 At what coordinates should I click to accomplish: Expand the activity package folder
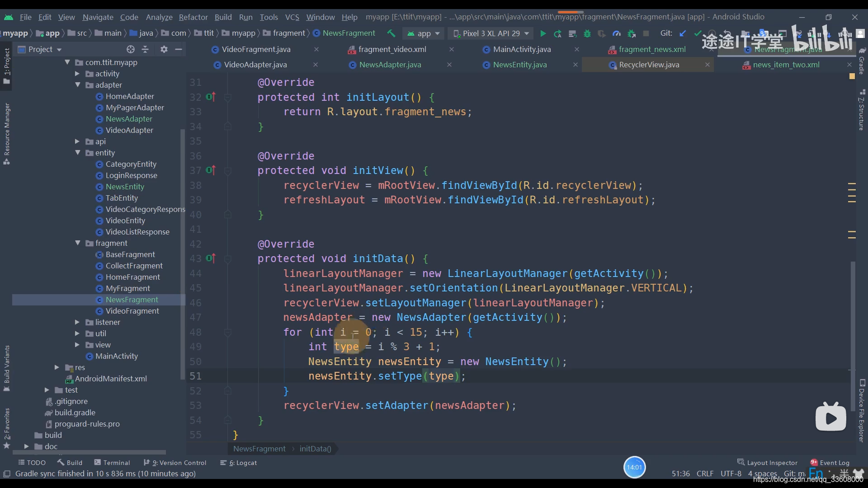pyautogui.click(x=77, y=74)
